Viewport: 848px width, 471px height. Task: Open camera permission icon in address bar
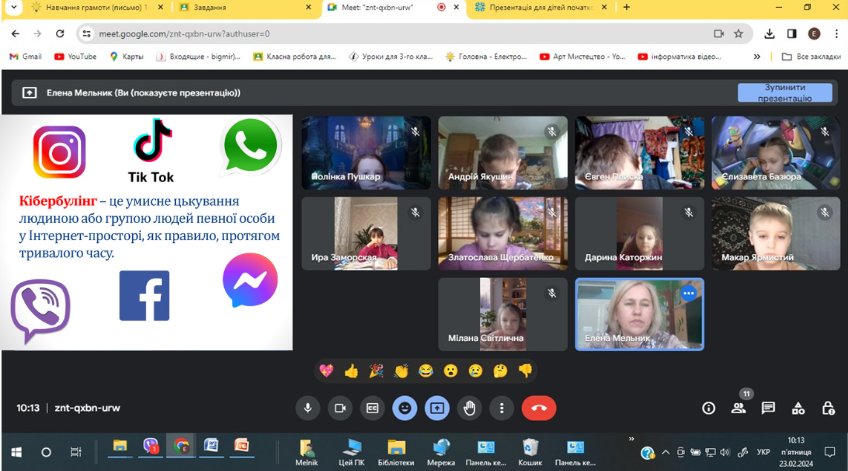718,34
